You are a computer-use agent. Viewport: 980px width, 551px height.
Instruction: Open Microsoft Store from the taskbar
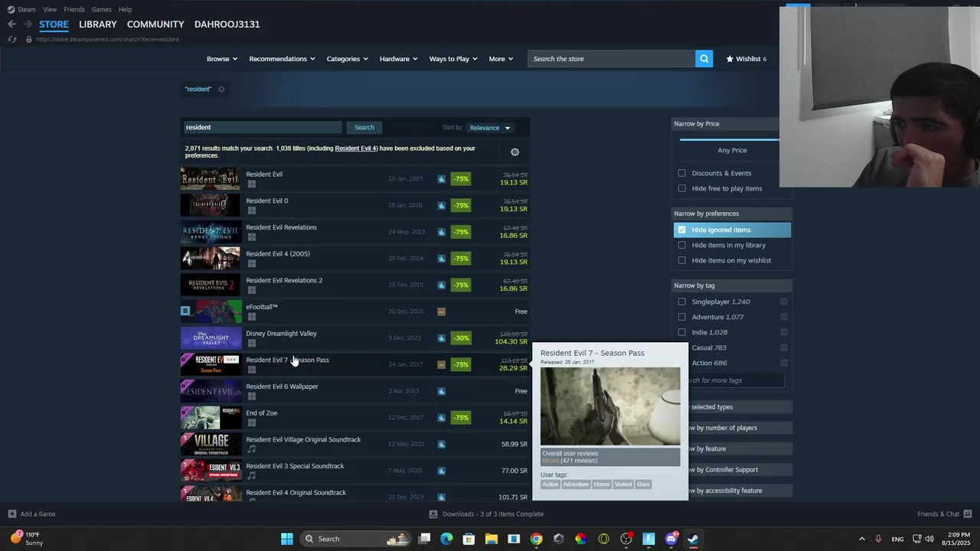point(469,539)
